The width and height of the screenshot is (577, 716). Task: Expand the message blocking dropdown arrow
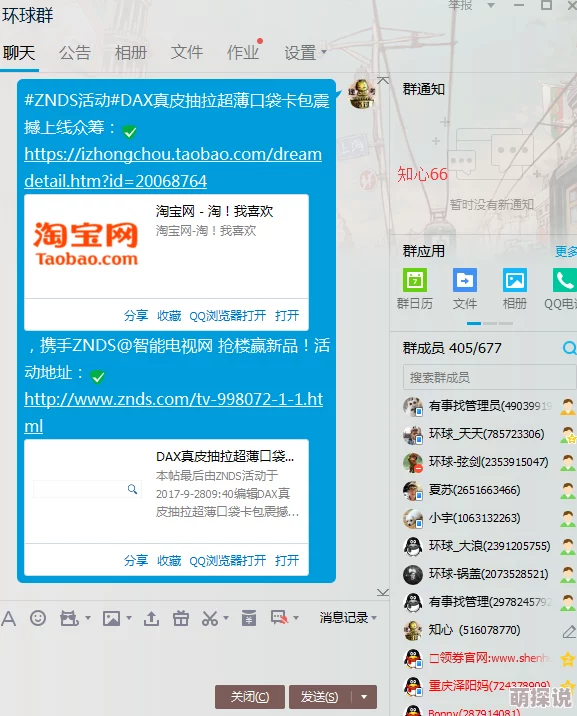coord(296,618)
